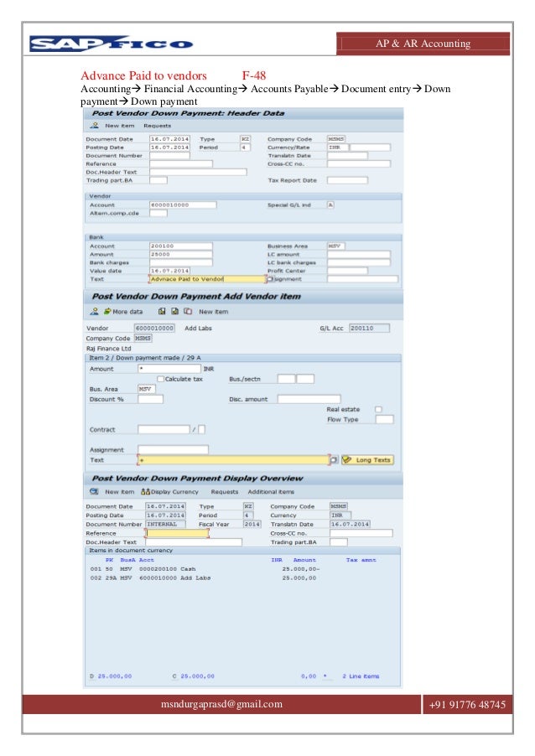This screenshot has height=756, width=535.
Task: Click the Currency/Rate INR field
Action: [338, 148]
